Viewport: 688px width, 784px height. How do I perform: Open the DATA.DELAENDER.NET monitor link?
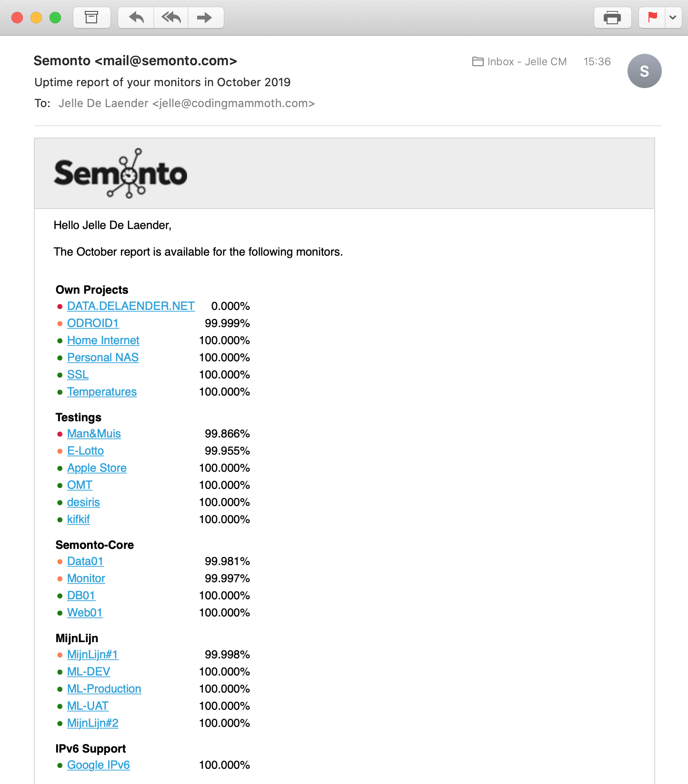[131, 306]
